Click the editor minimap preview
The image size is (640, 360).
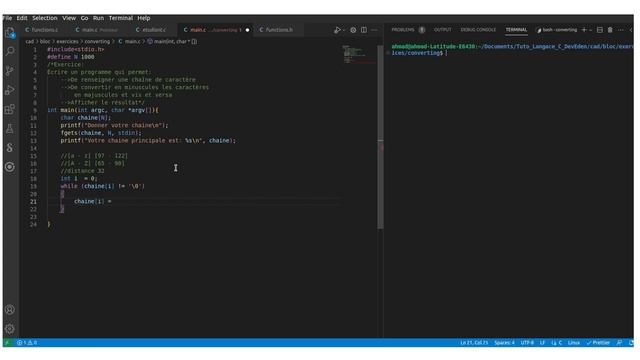[x=359, y=55]
